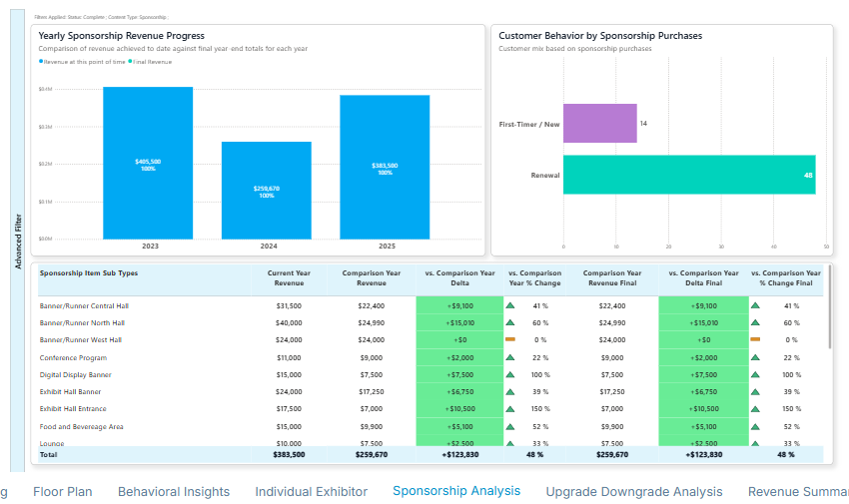Viewport: 849px width, 504px height.
Task: Select the First-Timer / New purple bar
Action: pos(599,124)
